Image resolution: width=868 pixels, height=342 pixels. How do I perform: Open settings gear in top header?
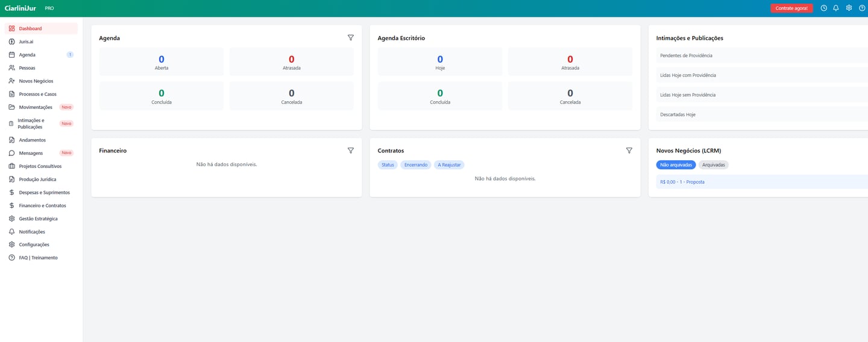pyautogui.click(x=849, y=8)
